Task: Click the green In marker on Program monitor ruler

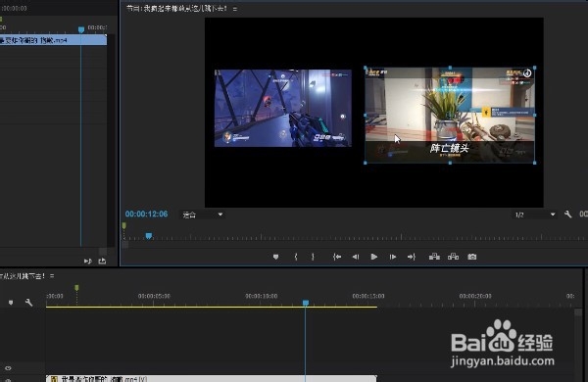Action: (124, 225)
